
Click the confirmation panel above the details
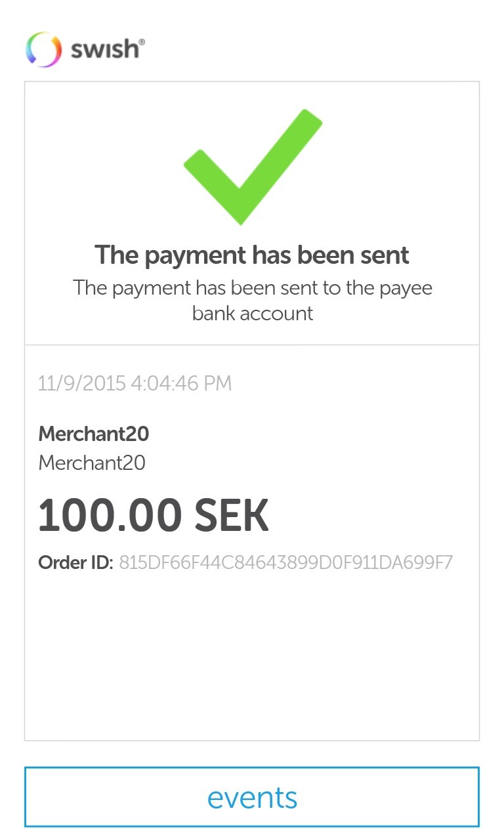tap(253, 210)
